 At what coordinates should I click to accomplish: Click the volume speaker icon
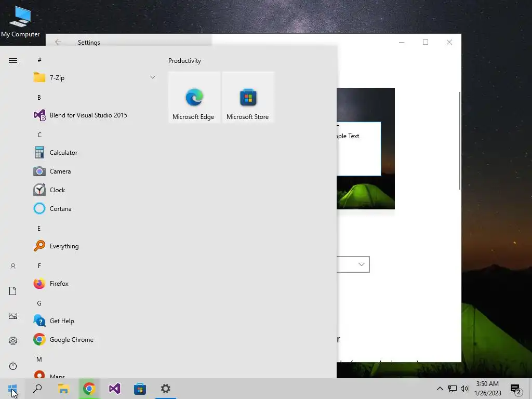click(464, 389)
